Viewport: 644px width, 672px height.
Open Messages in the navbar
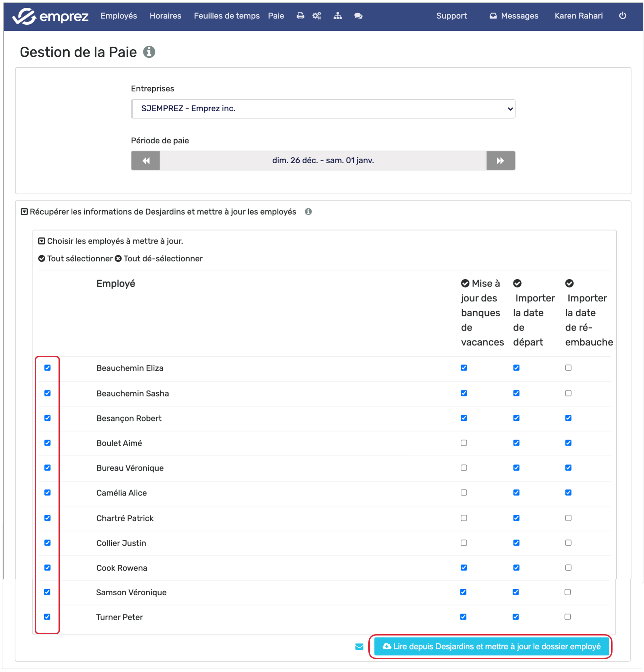click(x=514, y=16)
